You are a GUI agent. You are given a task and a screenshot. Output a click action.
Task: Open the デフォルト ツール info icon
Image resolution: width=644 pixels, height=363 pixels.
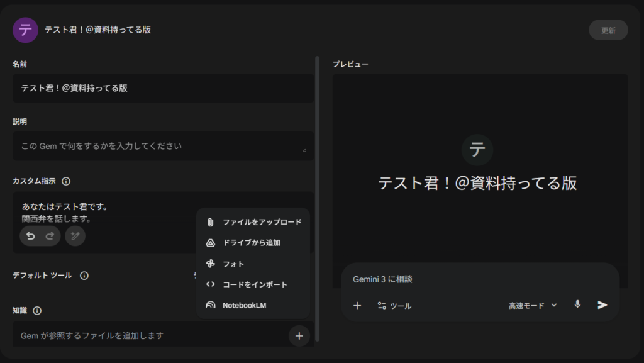[85, 276]
